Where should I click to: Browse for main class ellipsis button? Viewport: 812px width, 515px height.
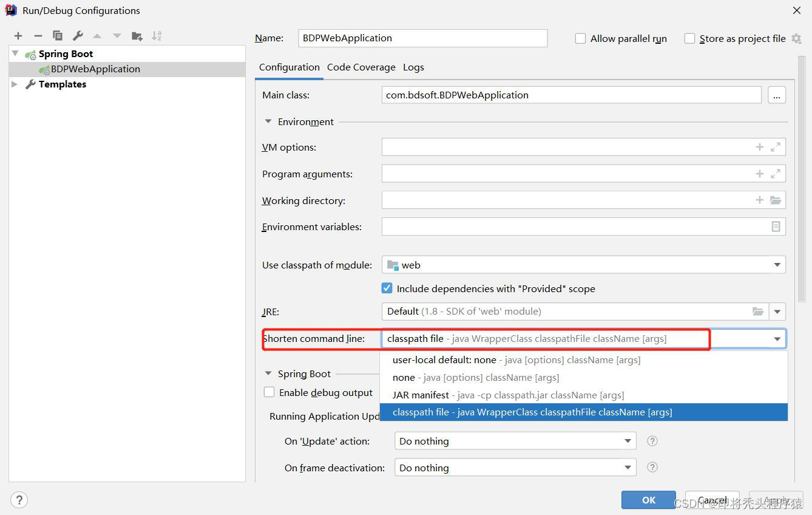tap(777, 95)
